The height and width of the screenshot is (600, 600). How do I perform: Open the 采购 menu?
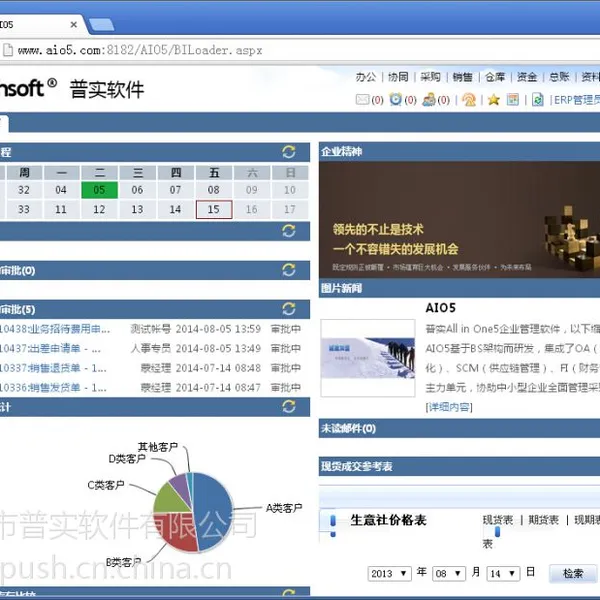(x=430, y=77)
